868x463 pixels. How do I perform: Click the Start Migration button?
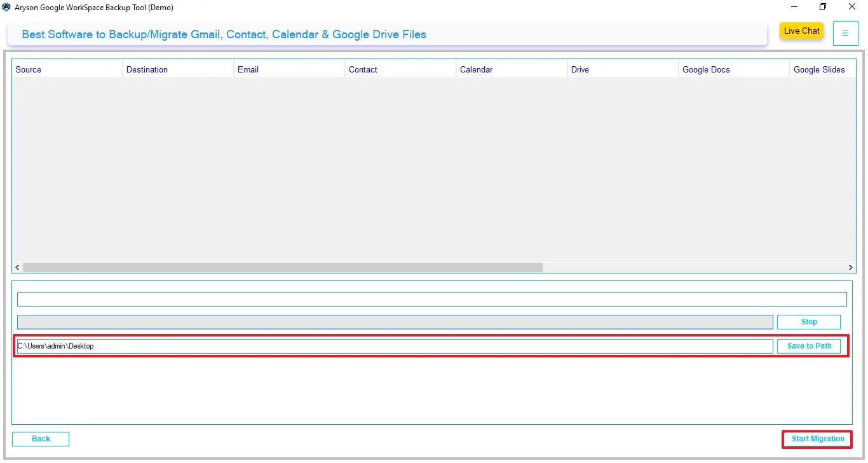click(x=817, y=439)
